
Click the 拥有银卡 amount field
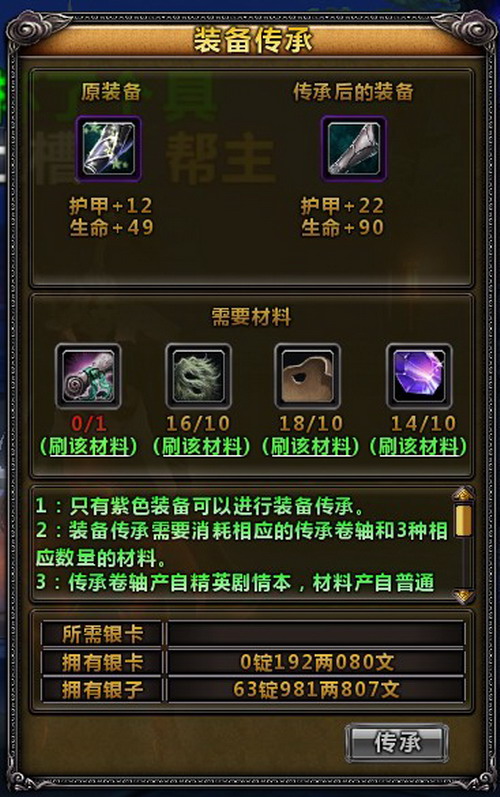click(x=316, y=662)
